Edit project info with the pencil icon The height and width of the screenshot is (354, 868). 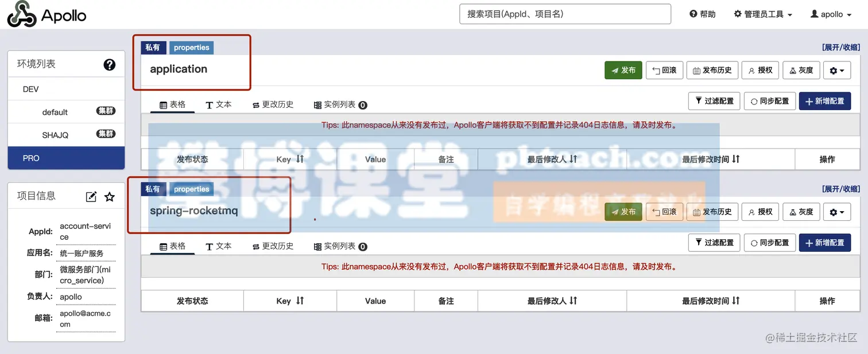(91, 197)
